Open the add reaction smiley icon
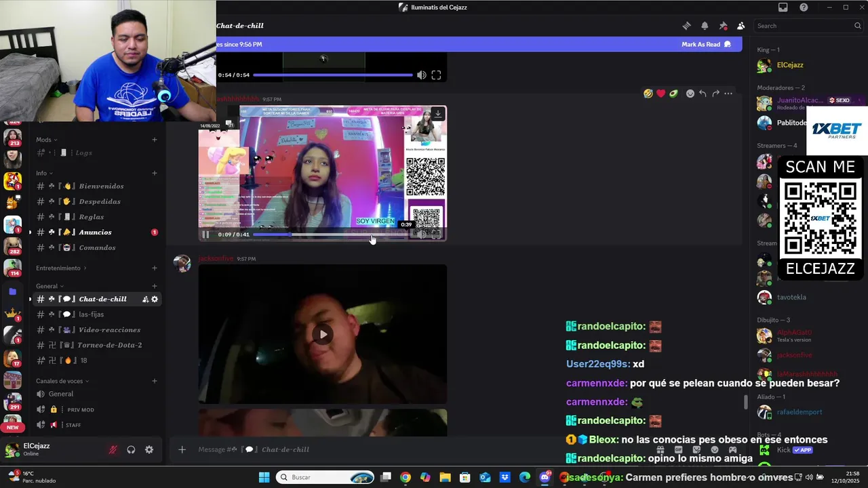This screenshot has width=868, height=488. (690, 94)
